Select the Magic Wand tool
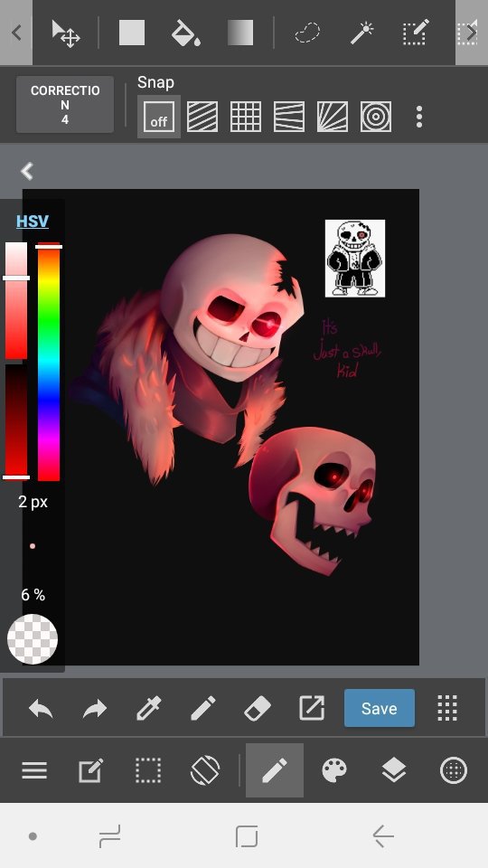Image resolution: width=488 pixels, height=868 pixels. [x=361, y=33]
